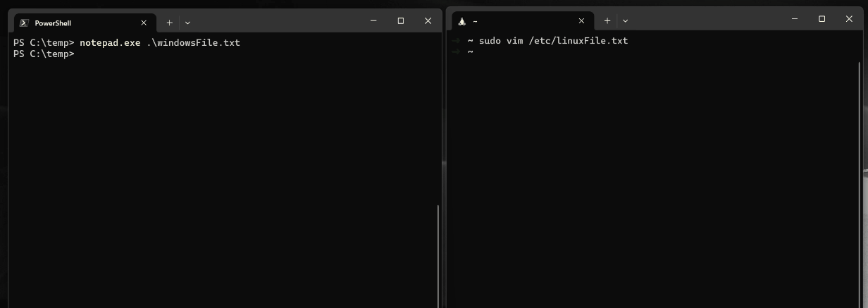Viewport: 868px width, 308px height.
Task: Click the sudo vim command line text
Action: [x=552, y=41]
